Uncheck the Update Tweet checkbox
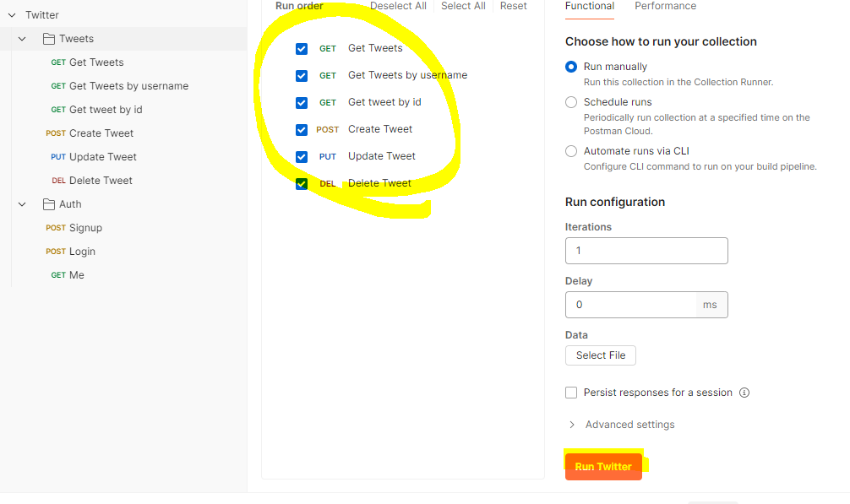This screenshot has height=504, width=850. [x=302, y=157]
